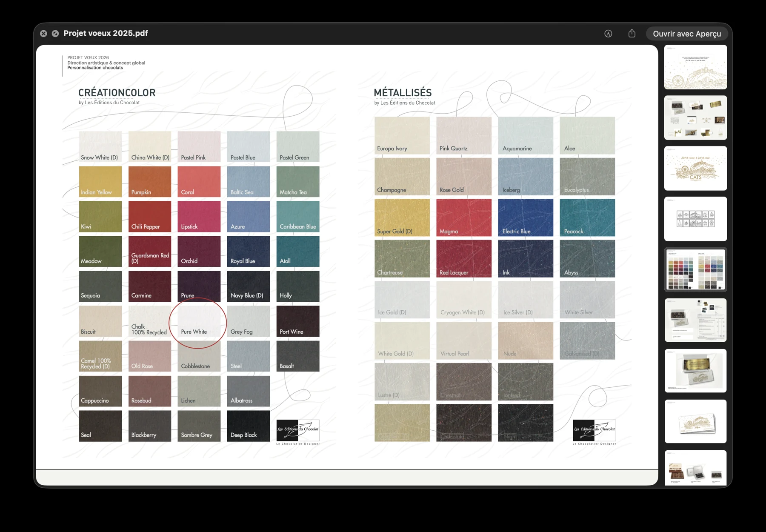Click the MÉTALLISÉS heading
The height and width of the screenshot is (532, 766).
[x=403, y=92]
